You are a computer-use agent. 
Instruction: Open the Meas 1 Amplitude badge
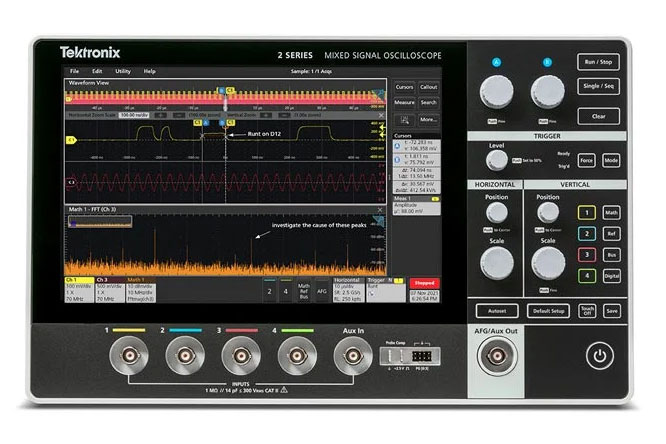[416, 205]
